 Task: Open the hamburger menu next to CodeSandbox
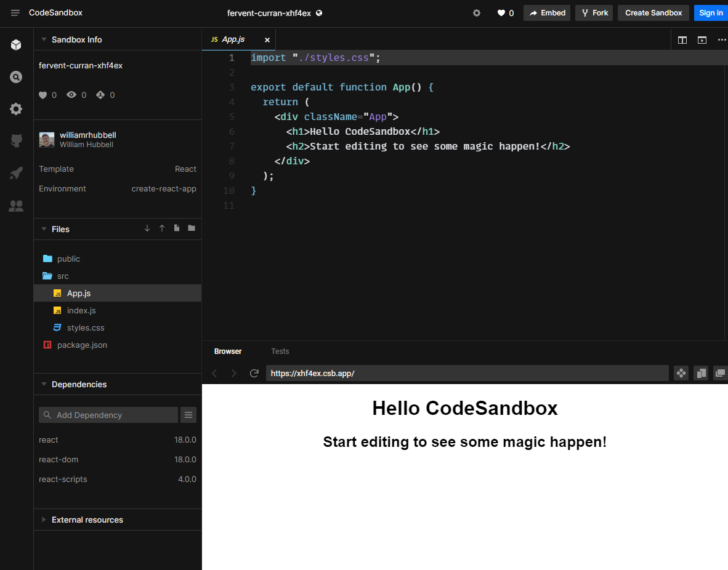click(15, 13)
